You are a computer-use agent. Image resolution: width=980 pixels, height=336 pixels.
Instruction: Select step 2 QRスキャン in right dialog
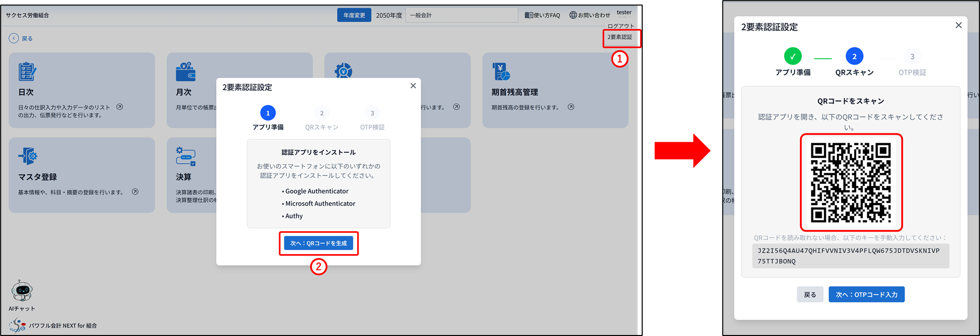[854, 56]
